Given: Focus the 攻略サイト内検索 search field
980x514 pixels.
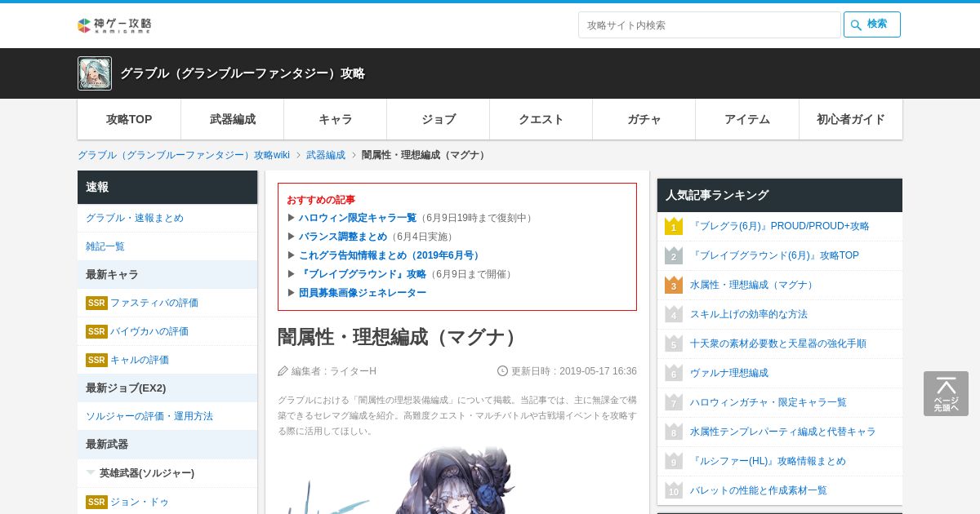Looking at the screenshot, I should (x=709, y=24).
